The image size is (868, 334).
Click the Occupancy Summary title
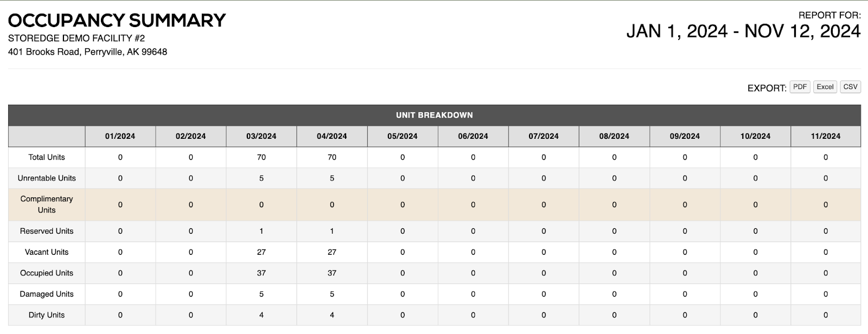click(x=117, y=21)
